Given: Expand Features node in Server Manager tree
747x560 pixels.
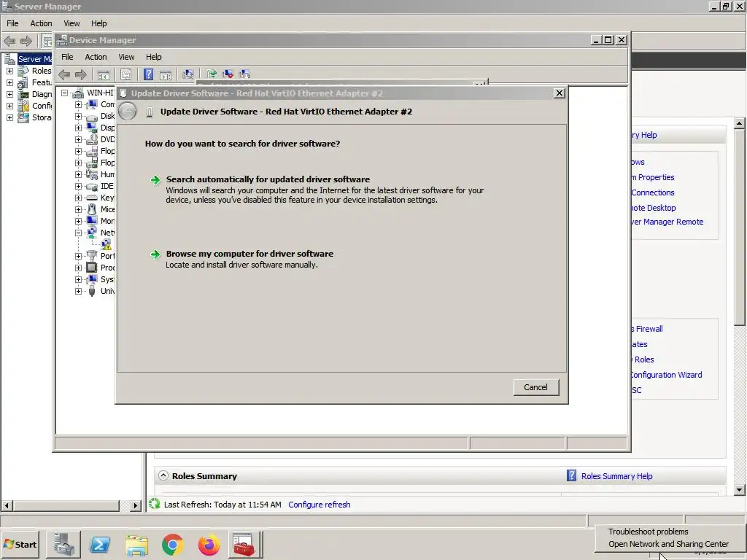Looking at the screenshot, I should (x=9, y=82).
